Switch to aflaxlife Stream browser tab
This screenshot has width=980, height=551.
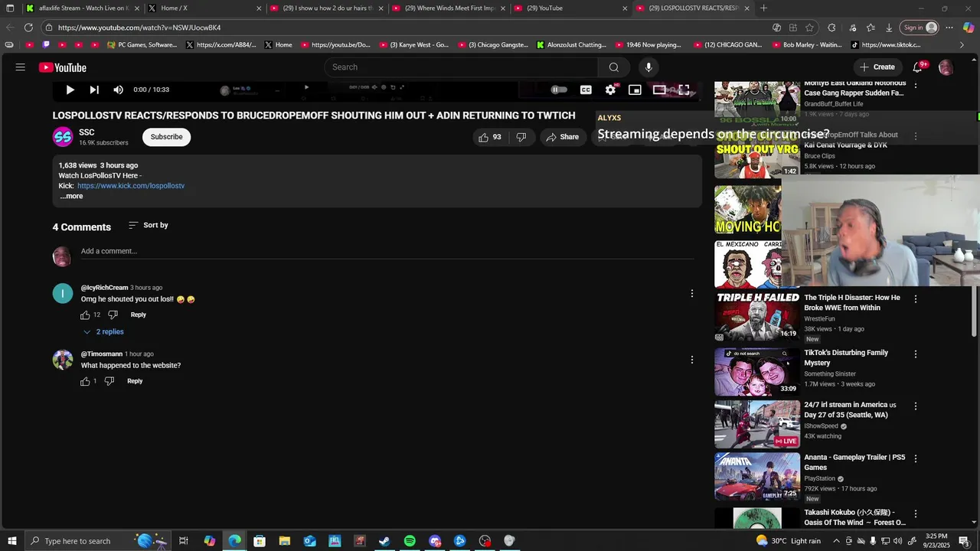point(83,8)
